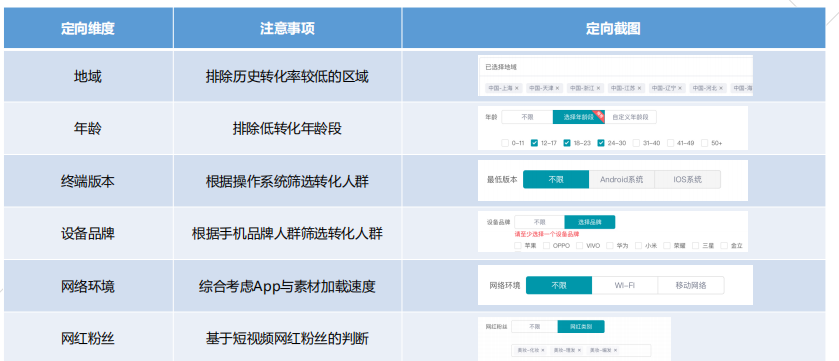Select the 苹果 brand checkbox
The height and width of the screenshot is (361, 839).
point(517,246)
